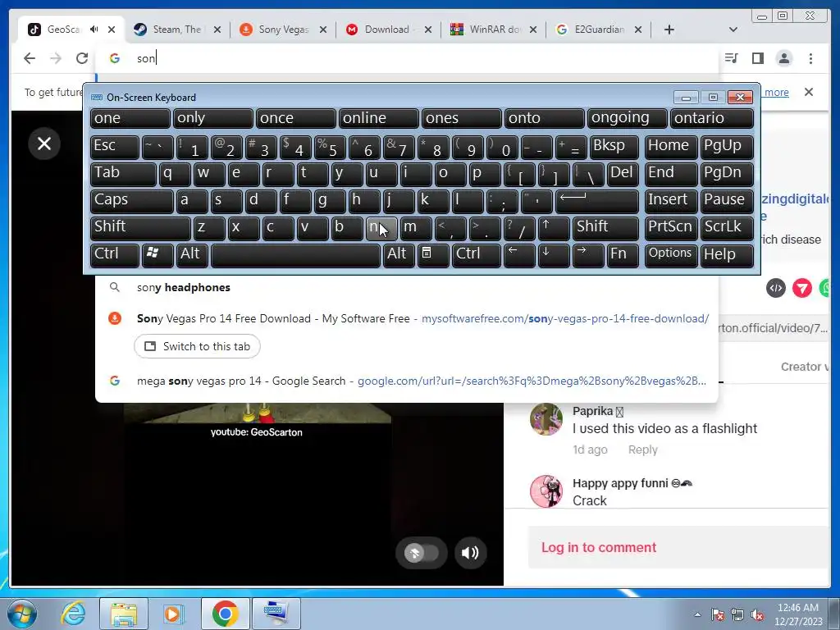Viewport: 840px width, 630px height.
Task: Select the 'only' word prediction
Action: point(213,118)
